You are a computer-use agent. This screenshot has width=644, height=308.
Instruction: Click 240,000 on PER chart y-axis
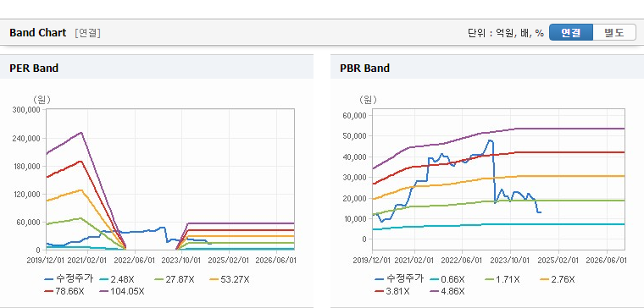pyautogui.click(x=27, y=138)
